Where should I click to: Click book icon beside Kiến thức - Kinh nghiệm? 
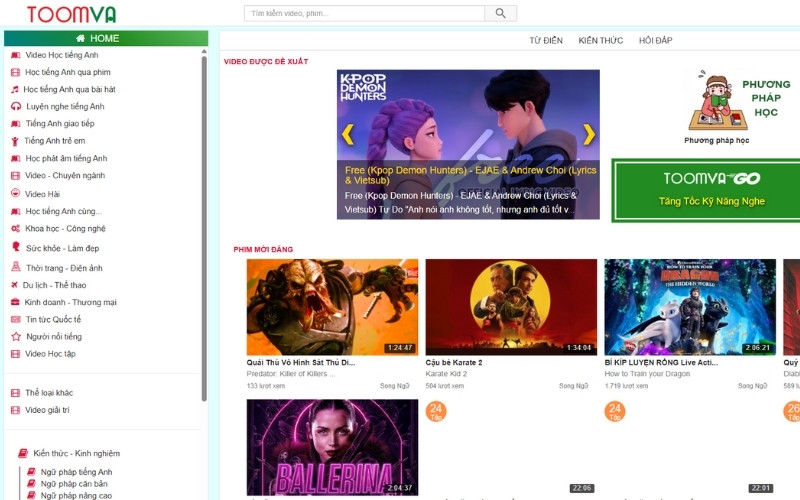point(23,453)
